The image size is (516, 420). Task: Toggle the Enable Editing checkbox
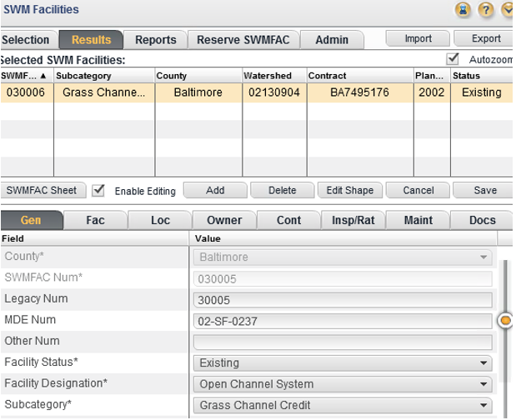point(98,191)
